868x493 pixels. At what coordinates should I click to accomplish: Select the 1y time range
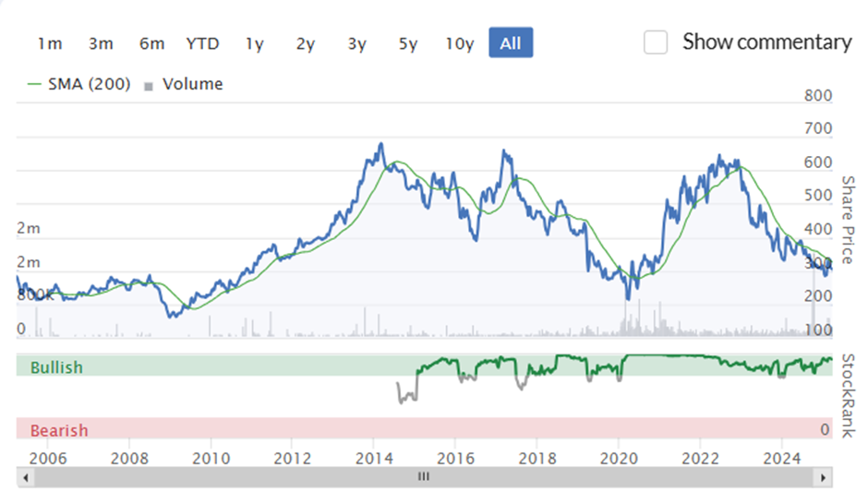pyautogui.click(x=255, y=43)
